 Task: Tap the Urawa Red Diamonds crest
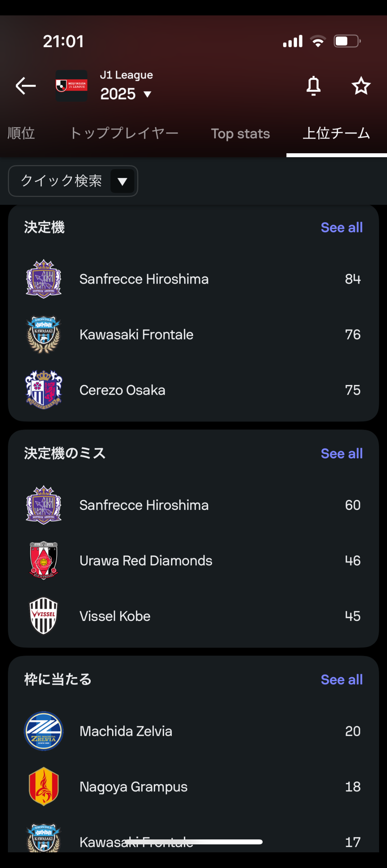44,560
